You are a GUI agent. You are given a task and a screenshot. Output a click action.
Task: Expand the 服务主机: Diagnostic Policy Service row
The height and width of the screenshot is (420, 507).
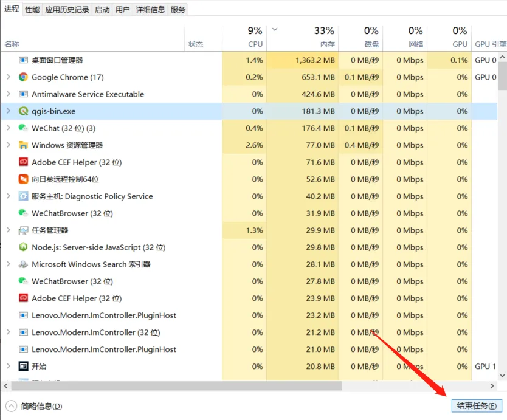9,196
